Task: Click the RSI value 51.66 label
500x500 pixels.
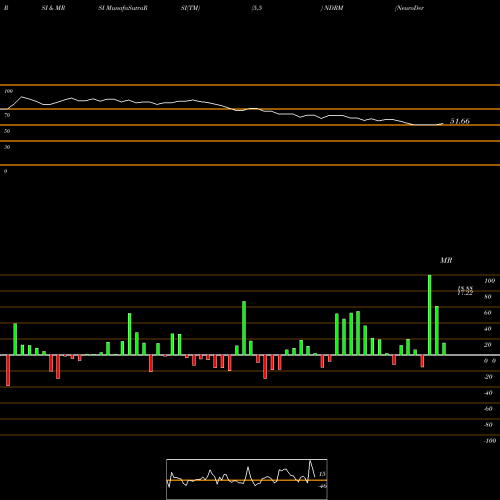Action: pos(460,121)
